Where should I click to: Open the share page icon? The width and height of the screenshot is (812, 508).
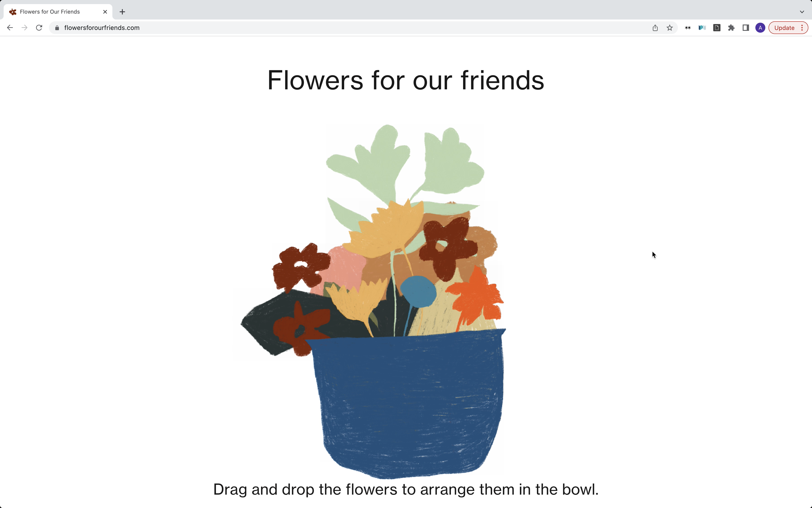click(x=655, y=28)
